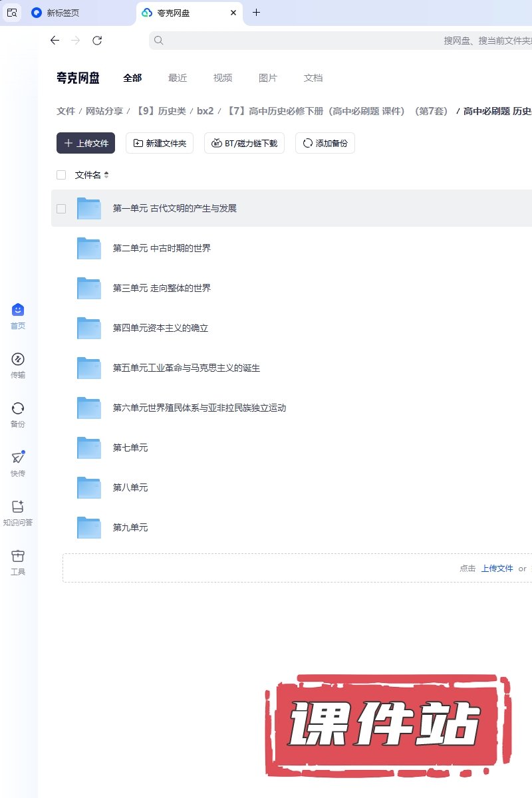Sort files using 文件名 sort arrows
The height and width of the screenshot is (798, 532).
click(106, 176)
